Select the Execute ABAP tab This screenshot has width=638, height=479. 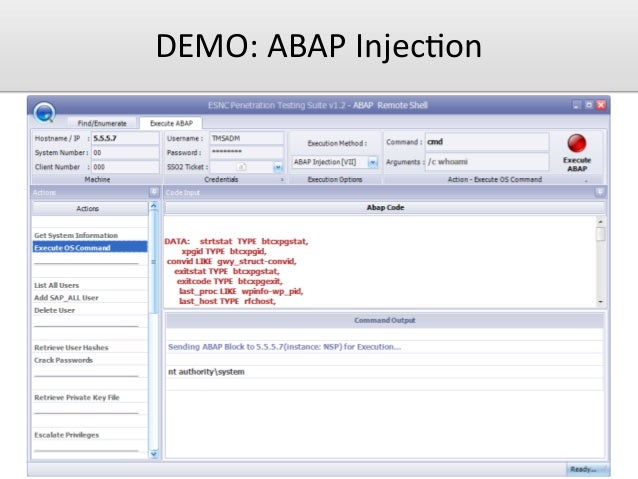pyautogui.click(x=171, y=123)
